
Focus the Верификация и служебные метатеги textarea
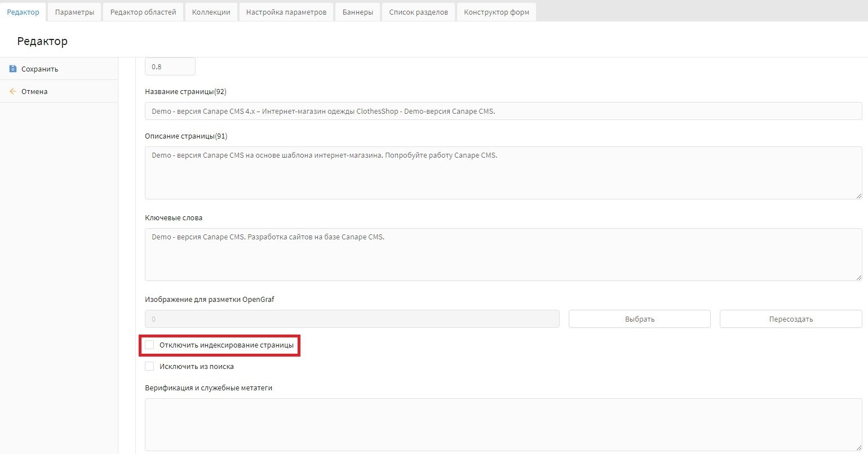pos(503,425)
